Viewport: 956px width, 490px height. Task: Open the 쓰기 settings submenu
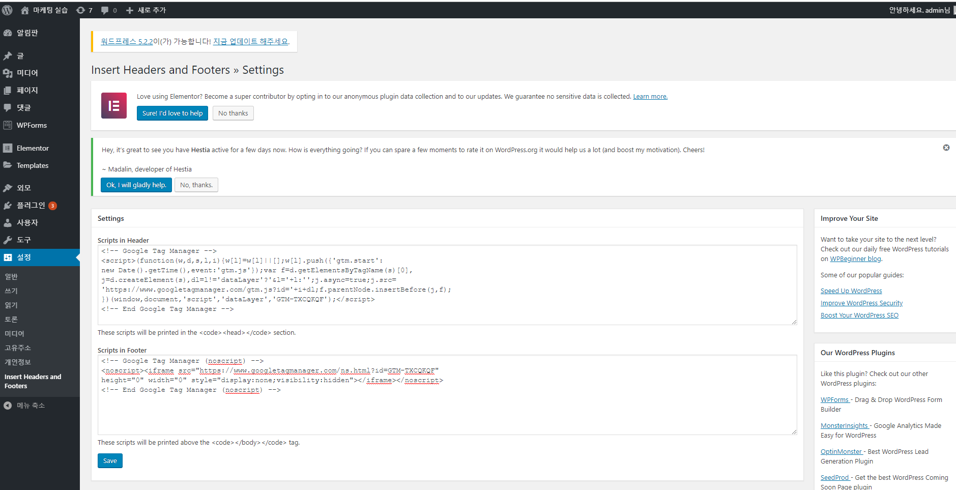[11, 291]
